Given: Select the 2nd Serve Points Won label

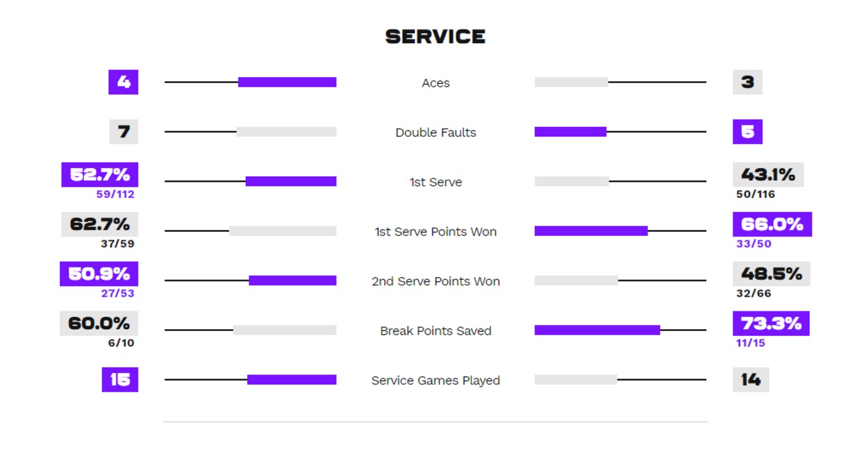Looking at the screenshot, I should point(435,281).
